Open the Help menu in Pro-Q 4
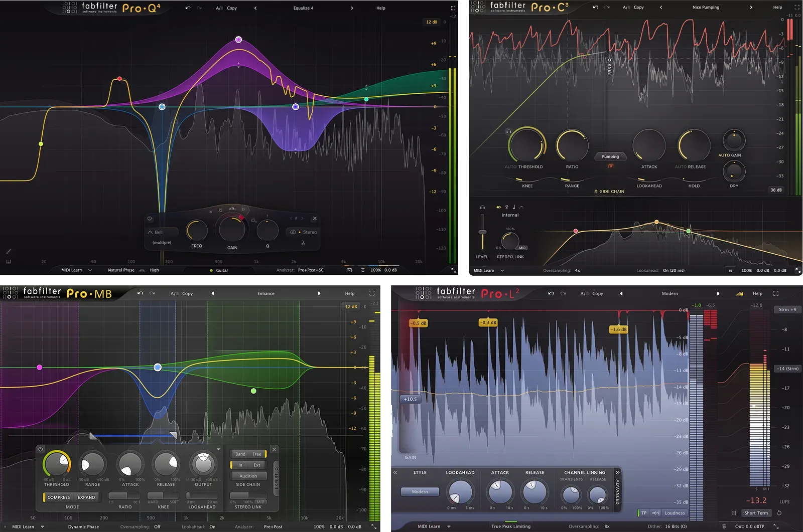 (381, 8)
